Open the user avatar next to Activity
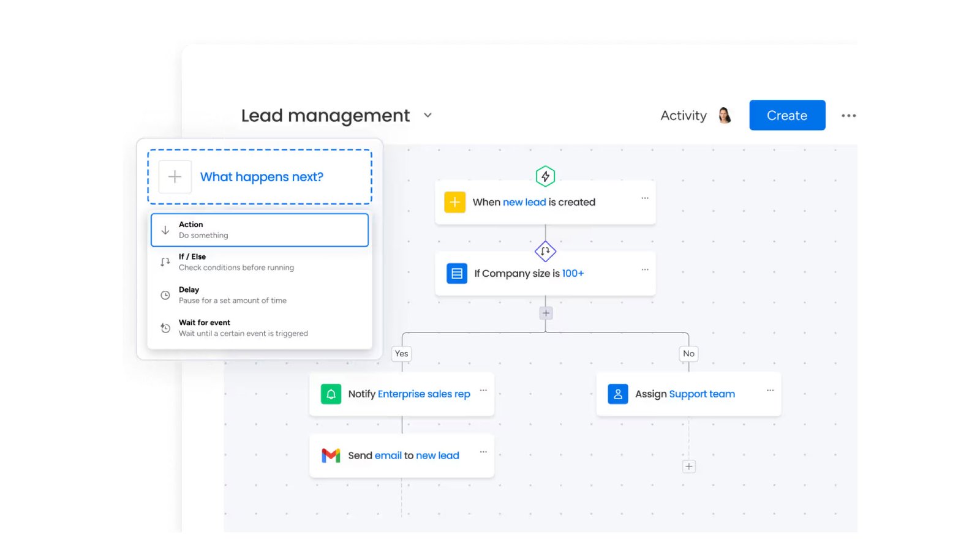This screenshot has height=551, width=980. (x=725, y=115)
